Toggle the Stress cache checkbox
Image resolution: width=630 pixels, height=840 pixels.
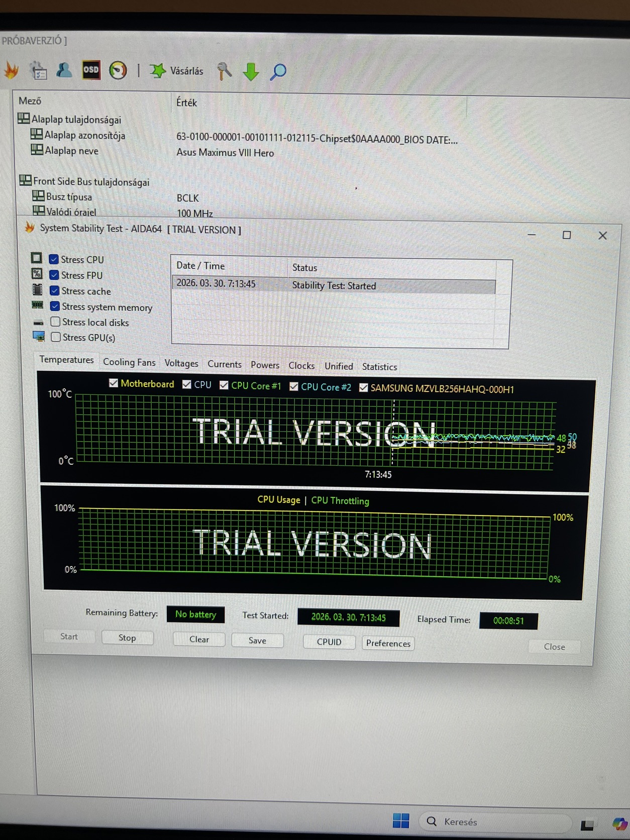[55, 290]
